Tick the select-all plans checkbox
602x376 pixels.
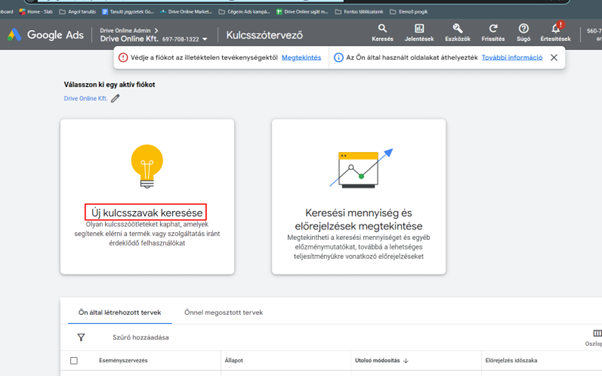point(74,361)
